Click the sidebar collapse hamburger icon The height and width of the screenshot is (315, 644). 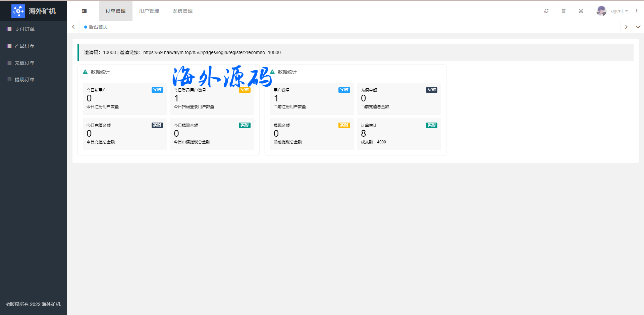tap(84, 11)
